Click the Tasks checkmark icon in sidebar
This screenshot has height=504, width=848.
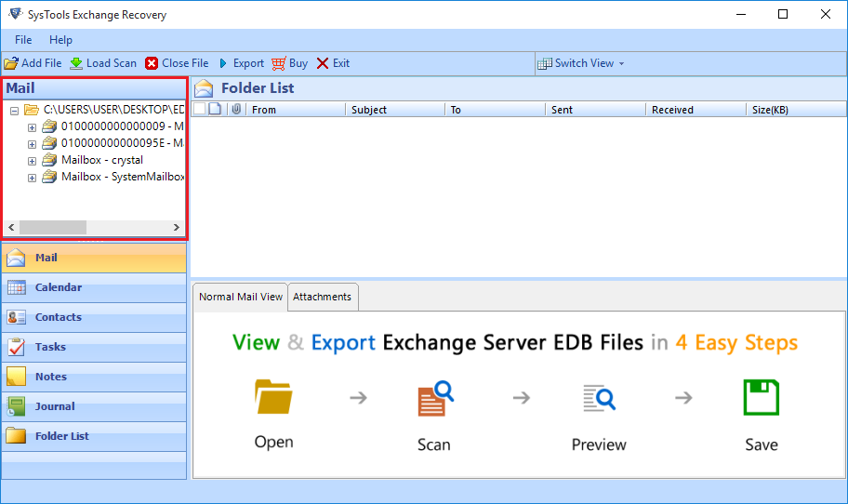[16, 347]
